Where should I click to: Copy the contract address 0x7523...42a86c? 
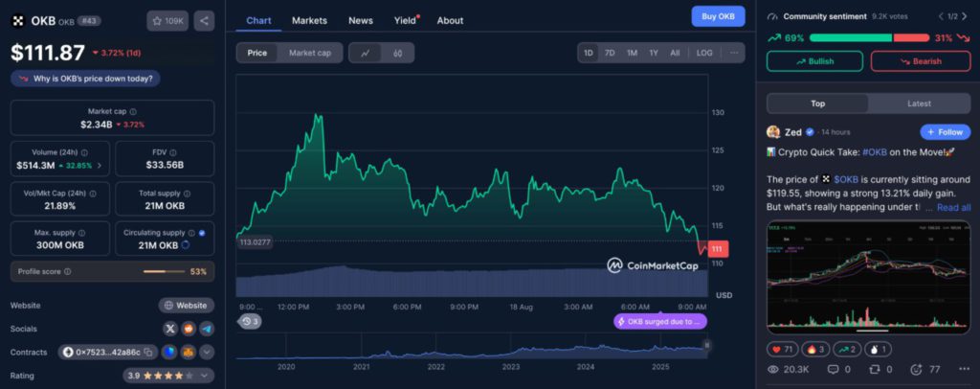point(149,353)
